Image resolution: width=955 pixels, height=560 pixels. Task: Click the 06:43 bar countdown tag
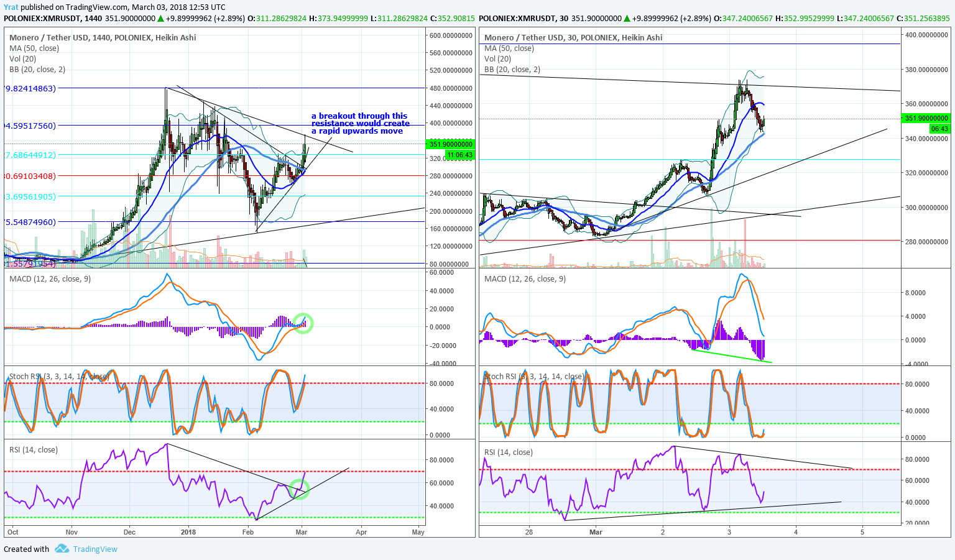939,129
